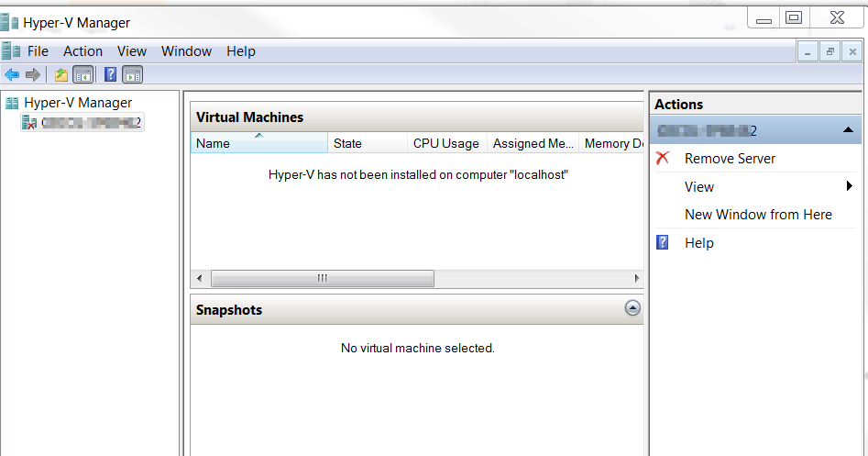This screenshot has width=868, height=456.
Task: Click the right arrow of horizontal scrollbar
Action: click(x=637, y=278)
